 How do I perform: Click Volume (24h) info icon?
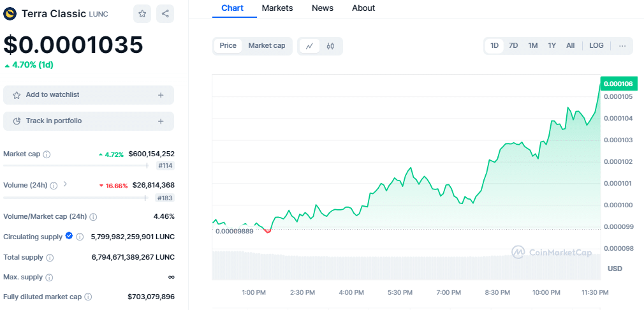click(54, 186)
